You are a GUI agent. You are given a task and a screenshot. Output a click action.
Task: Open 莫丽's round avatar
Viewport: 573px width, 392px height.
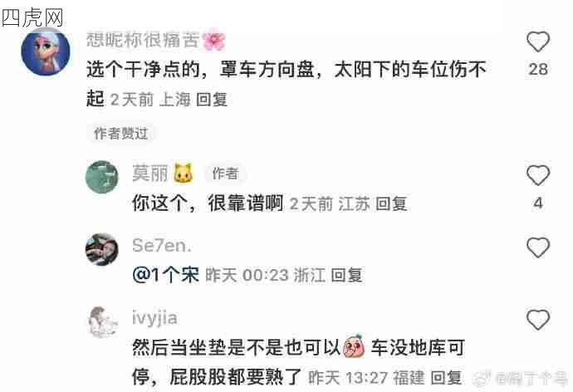(102, 177)
